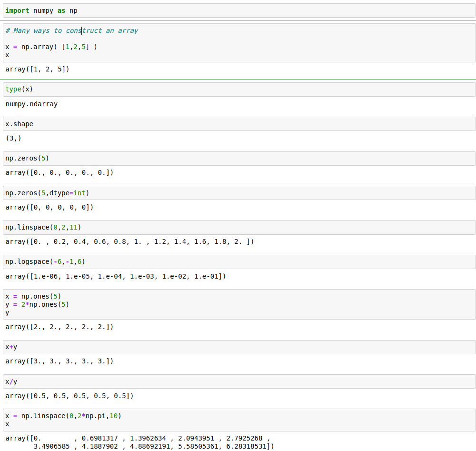476x451 pixels.
Task: Focus the x+y code cell
Action: 238,347
